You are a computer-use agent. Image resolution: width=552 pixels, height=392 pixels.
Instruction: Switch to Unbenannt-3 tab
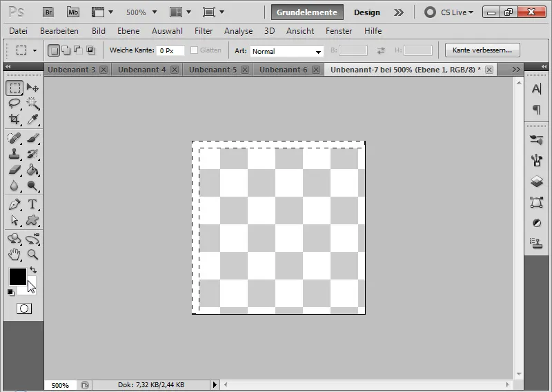pyautogui.click(x=72, y=70)
